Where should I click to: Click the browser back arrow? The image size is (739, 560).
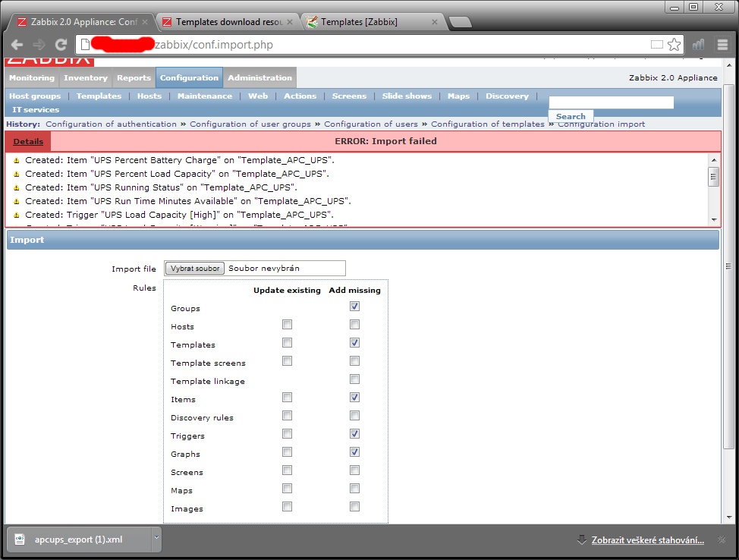pyautogui.click(x=17, y=45)
